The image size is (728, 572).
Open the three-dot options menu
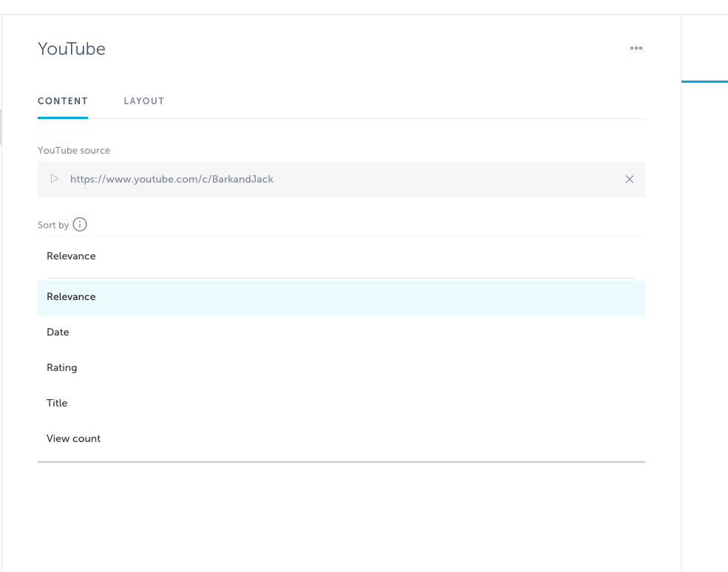pos(636,49)
